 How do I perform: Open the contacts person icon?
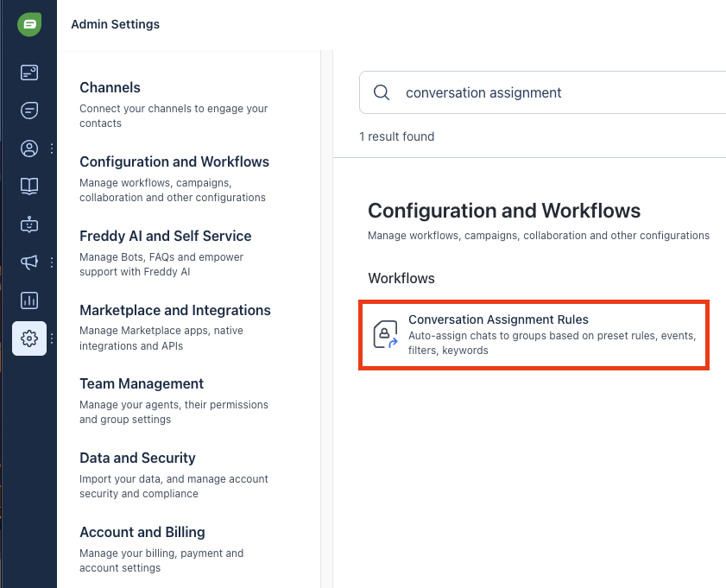click(x=29, y=149)
